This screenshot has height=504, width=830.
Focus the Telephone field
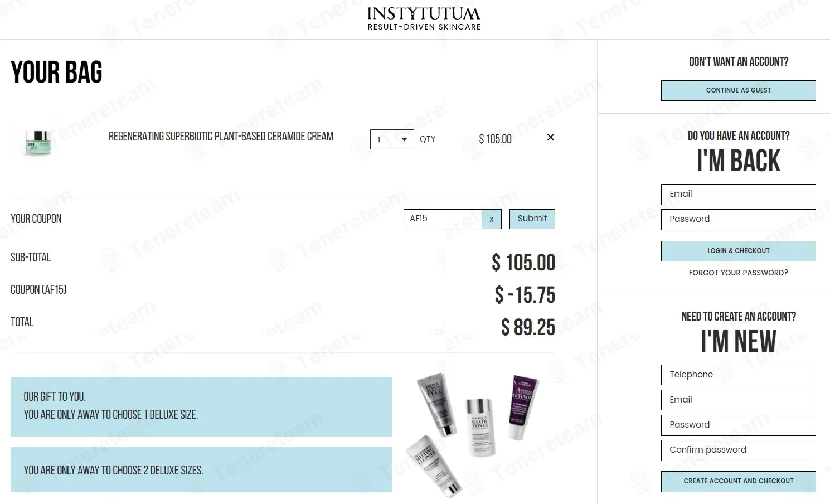click(738, 375)
